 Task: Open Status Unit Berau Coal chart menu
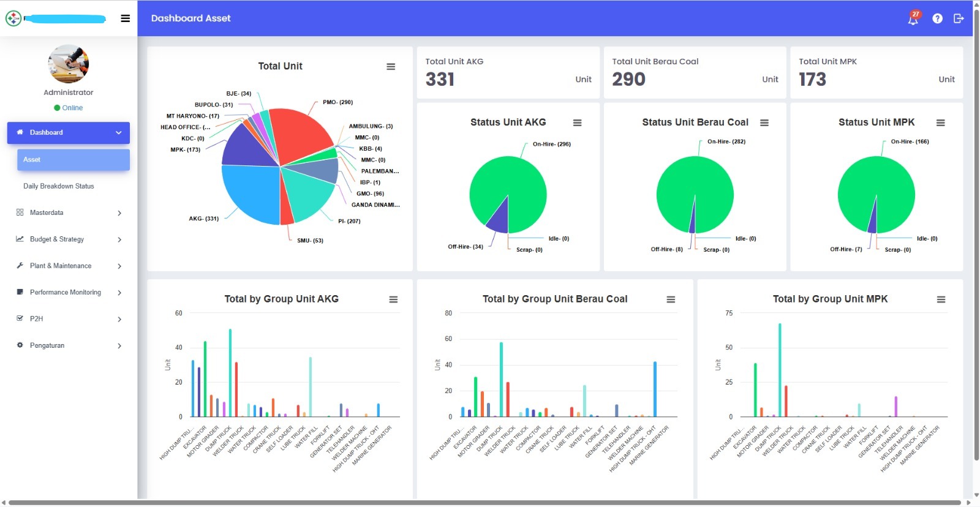point(764,122)
